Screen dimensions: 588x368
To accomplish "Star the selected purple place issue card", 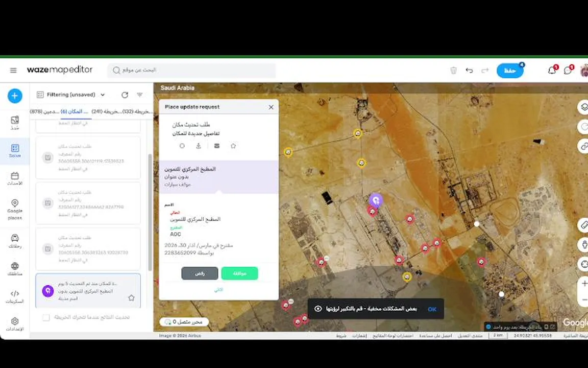I will (x=131, y=298).
